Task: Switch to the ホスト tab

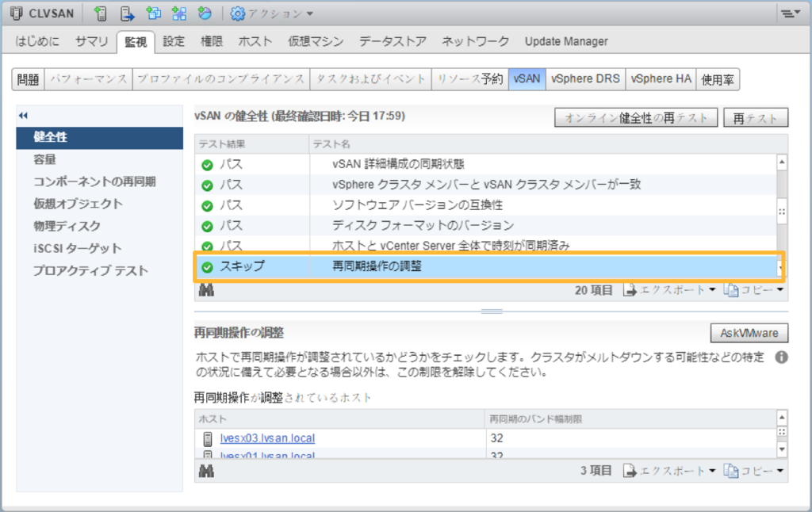Action: (x=255, y=41)
